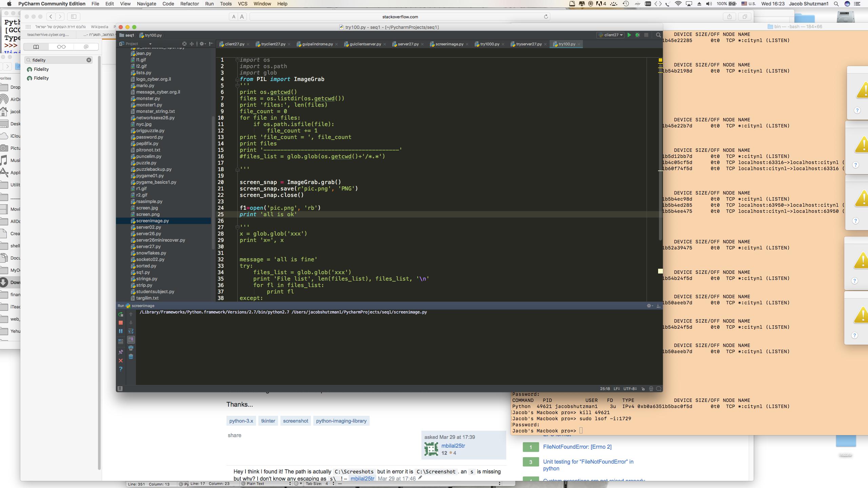Switch to server27.py editor tab
Screen dimensions: 868x488
click(x=408, y=44)
